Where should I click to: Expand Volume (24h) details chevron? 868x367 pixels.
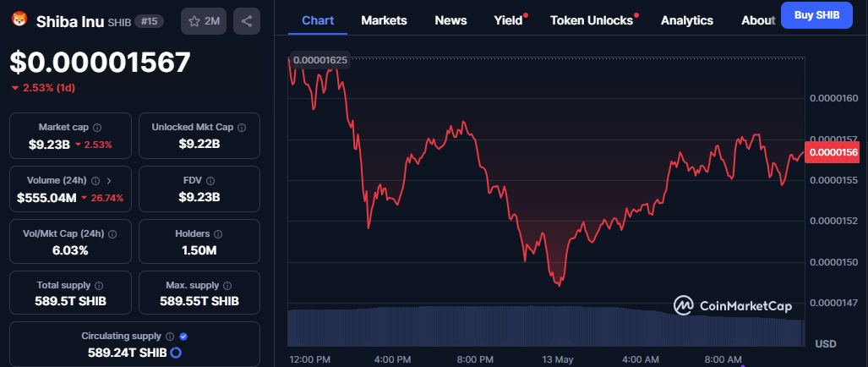tap(108, 180)
